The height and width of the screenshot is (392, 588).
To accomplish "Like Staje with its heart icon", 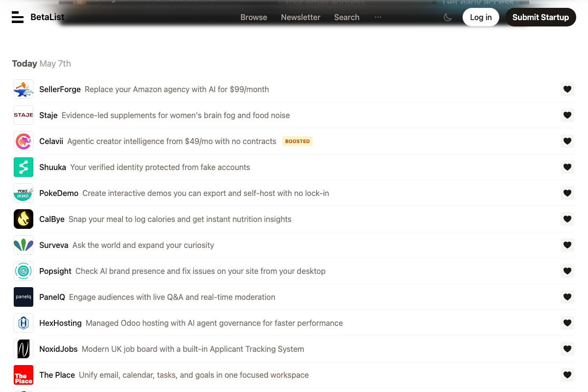I will coord(567,115).
